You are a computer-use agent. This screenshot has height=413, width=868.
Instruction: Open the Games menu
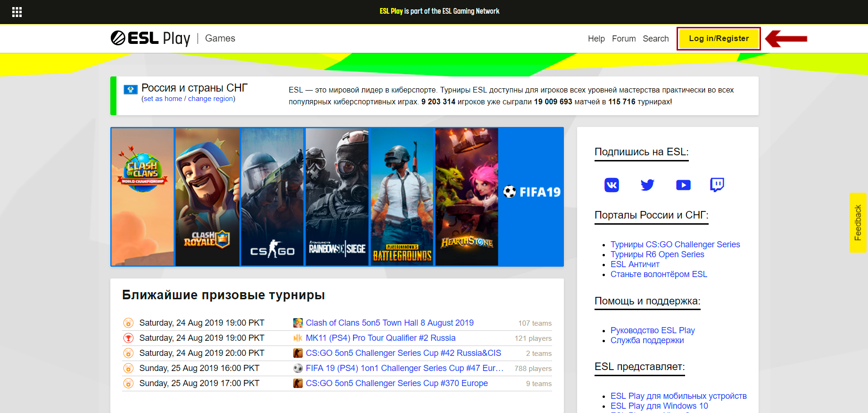click(220, 38)
